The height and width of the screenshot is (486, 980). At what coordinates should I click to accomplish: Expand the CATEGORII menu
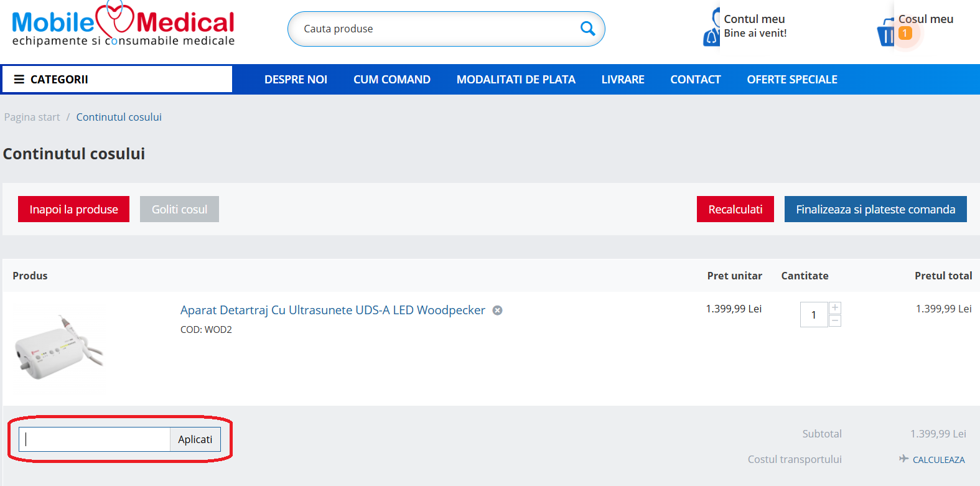(x=117, y=80)
